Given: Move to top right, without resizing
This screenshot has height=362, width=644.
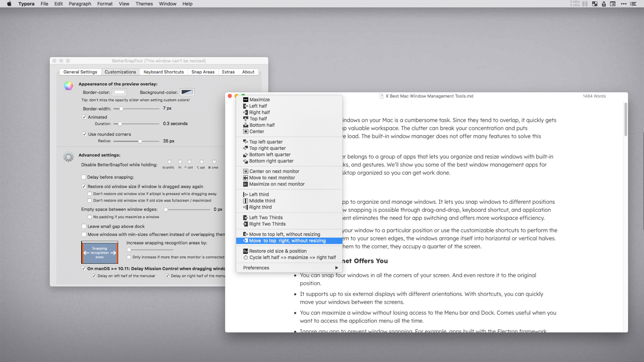Looking at the screenshot, I should [x=289, y=241].
